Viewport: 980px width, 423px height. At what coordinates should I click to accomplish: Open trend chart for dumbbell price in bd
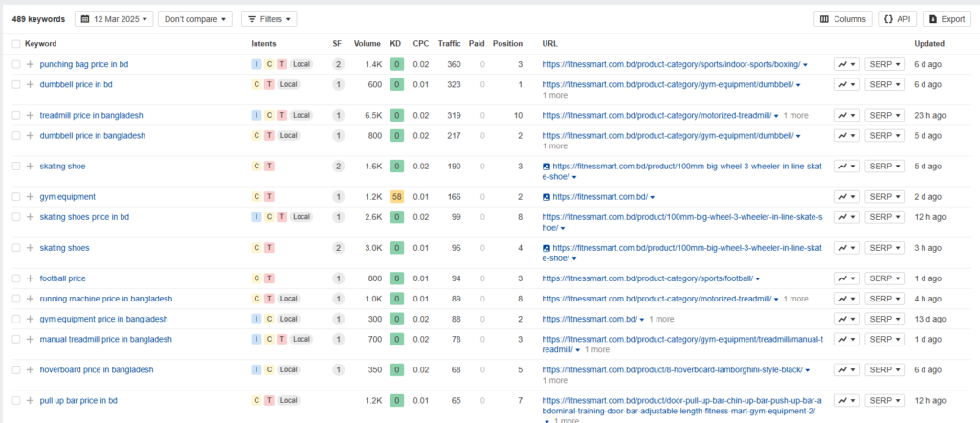(846, 84)
